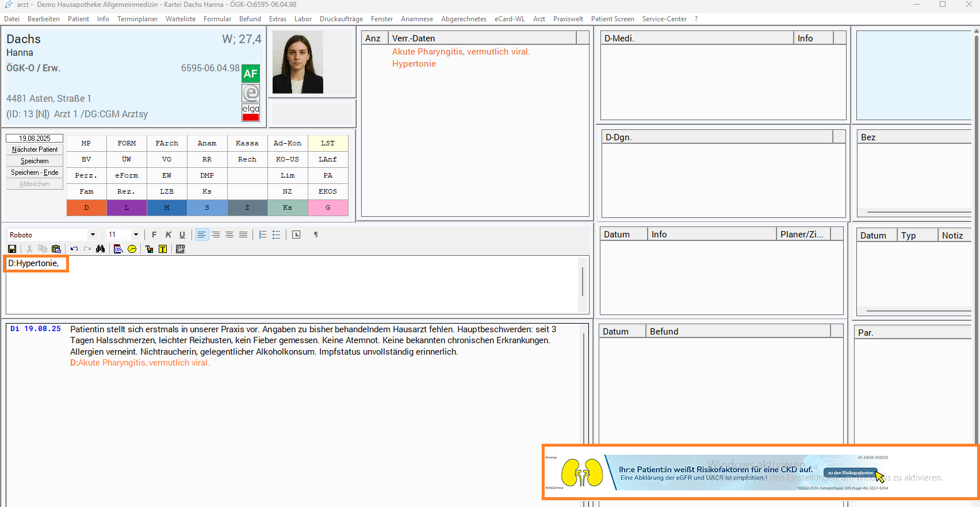Open the Terminplaner menu
980x507 pixels.
tap(137, 19)
